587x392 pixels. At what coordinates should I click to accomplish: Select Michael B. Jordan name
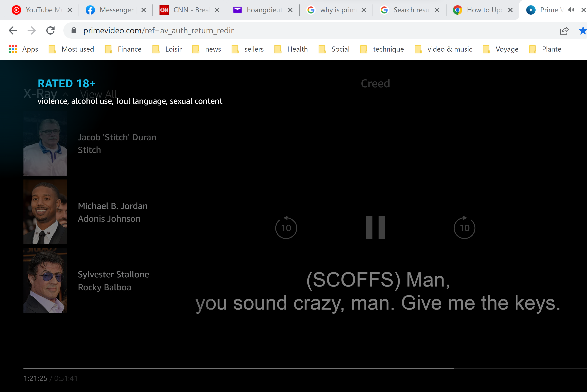tap(113, 206)
